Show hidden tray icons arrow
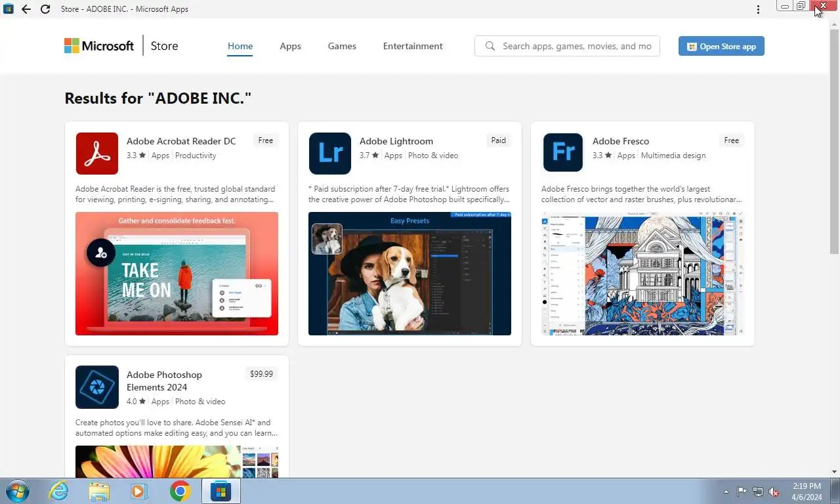 coord(726,492)
